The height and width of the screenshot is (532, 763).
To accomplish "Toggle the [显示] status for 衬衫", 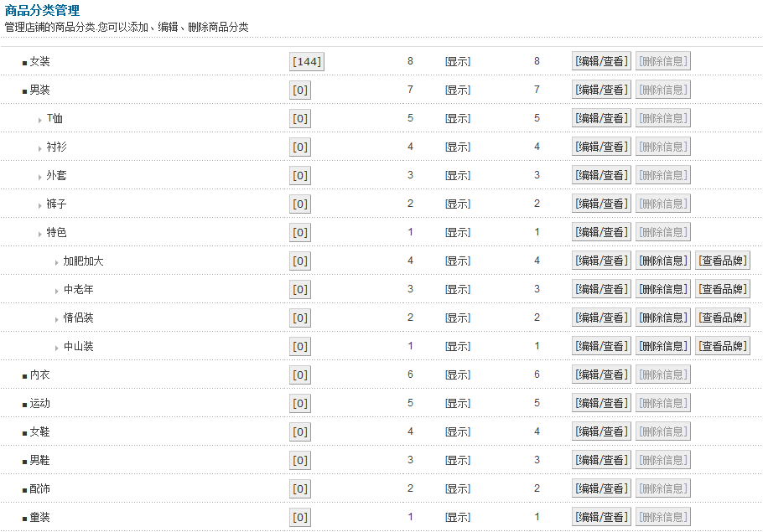I will tap(457, 147).
